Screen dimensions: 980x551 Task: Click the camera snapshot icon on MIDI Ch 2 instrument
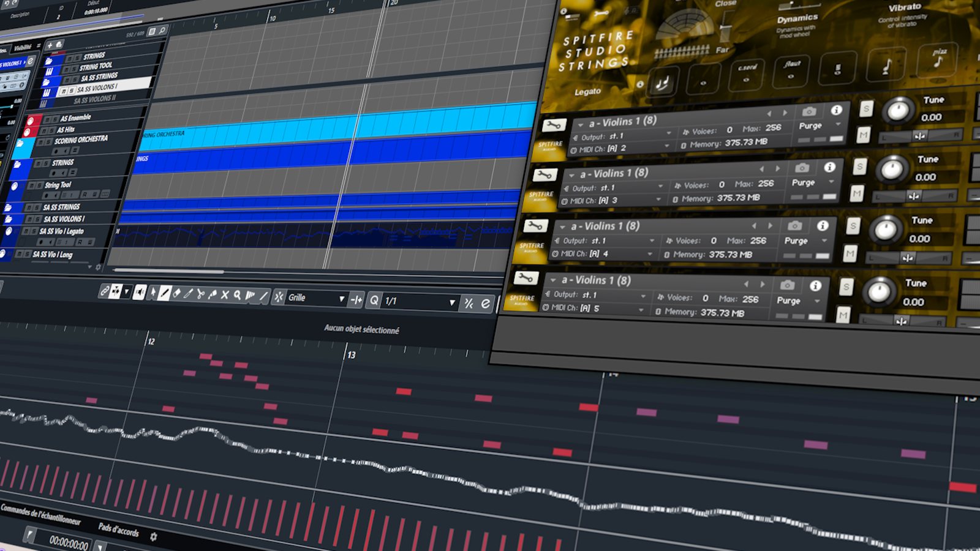coord(809,111)
